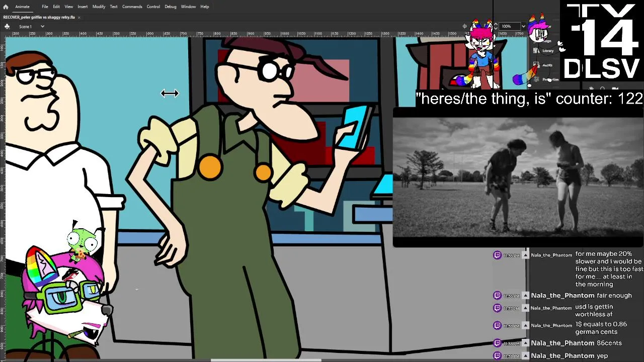Open the Insert menu
The image size is (644, 362).
83,7
